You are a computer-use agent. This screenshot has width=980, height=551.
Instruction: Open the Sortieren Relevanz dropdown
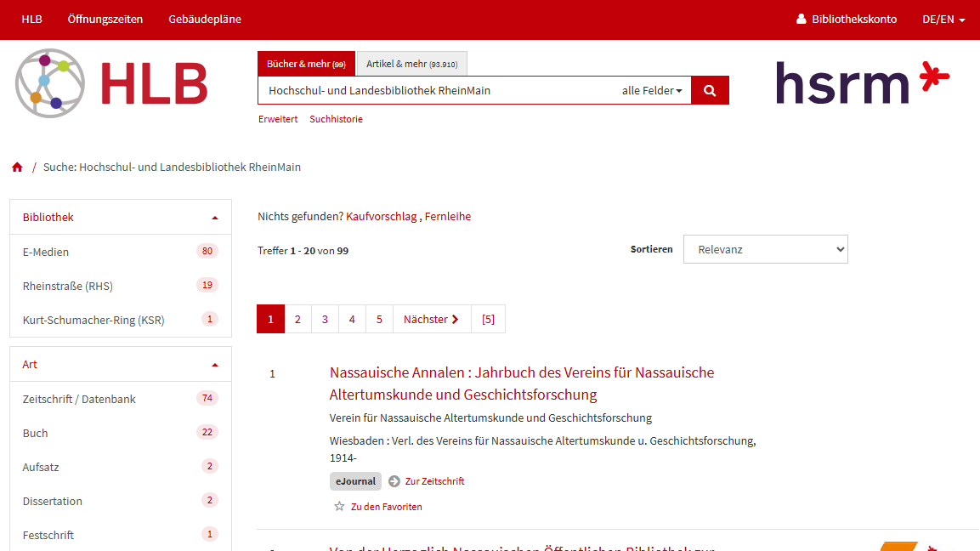(765, 249)
